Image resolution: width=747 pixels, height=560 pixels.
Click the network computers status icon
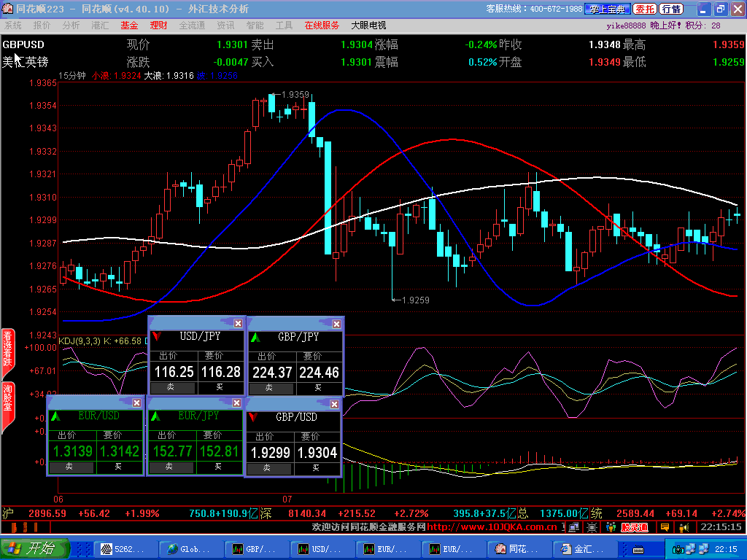573,527
